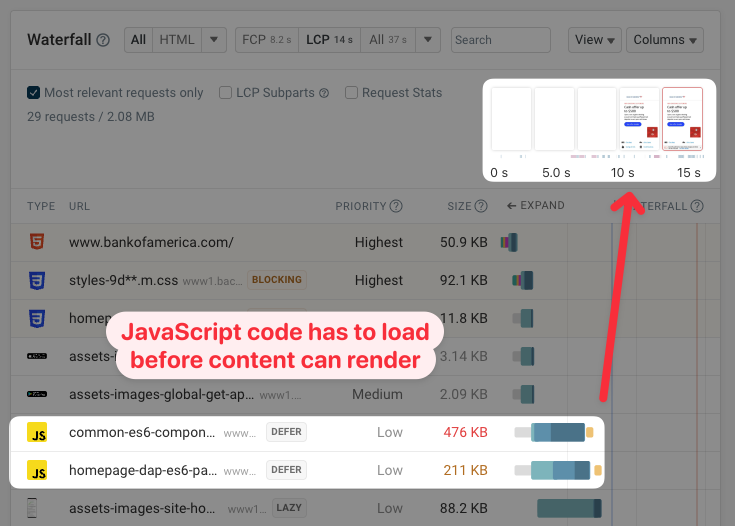Click the waterfall bar for assets-images-site-ho...
Viewport: 735px width, 526px height.
point(569,508)
